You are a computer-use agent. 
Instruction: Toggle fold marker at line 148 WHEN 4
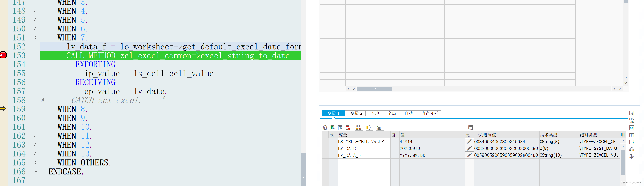coord(35,11)
